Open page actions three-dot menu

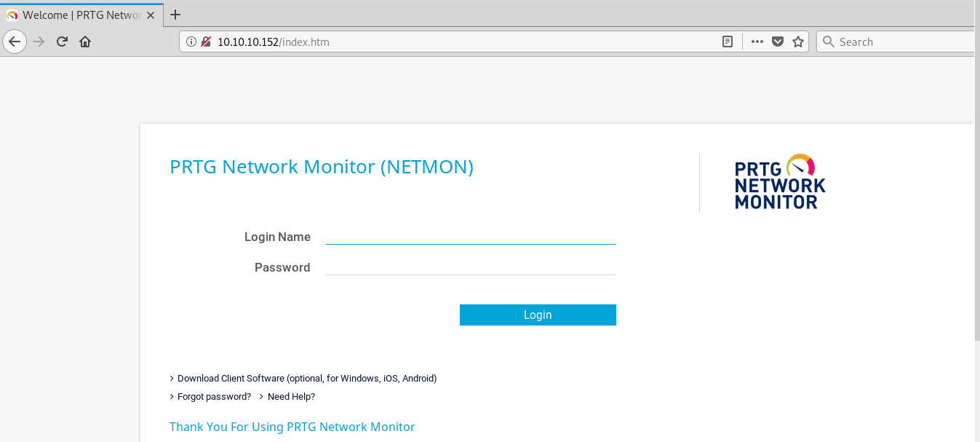coord(757,42)
